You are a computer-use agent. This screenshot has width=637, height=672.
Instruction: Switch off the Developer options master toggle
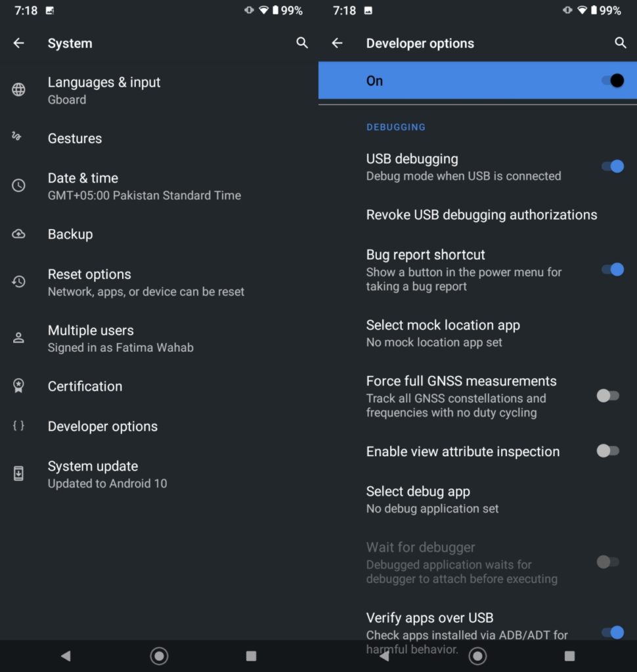click(x=611, y=81)
